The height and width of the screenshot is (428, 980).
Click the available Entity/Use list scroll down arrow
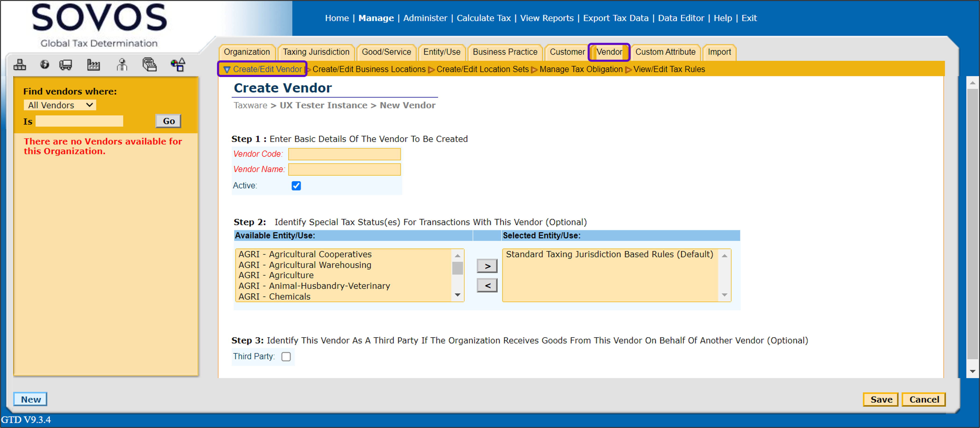(x=458, y=295)
